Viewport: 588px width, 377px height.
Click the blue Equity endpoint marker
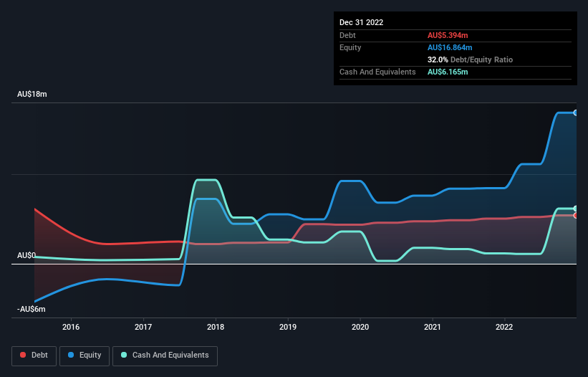576,113
